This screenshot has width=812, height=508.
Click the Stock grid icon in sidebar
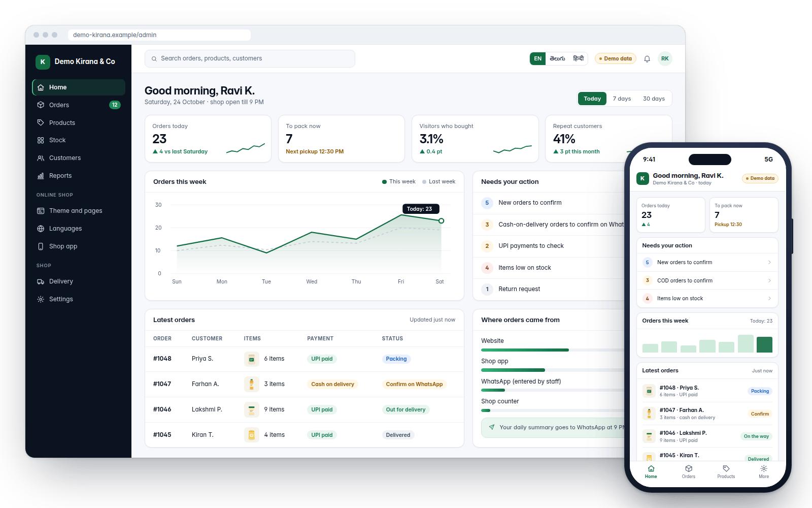[41, 140]
